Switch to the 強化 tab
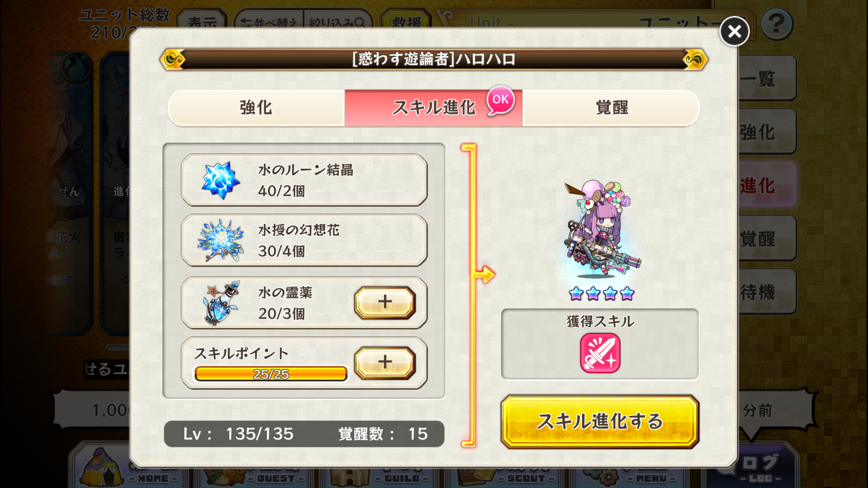The image size is (868, 488). coord(256,108)
